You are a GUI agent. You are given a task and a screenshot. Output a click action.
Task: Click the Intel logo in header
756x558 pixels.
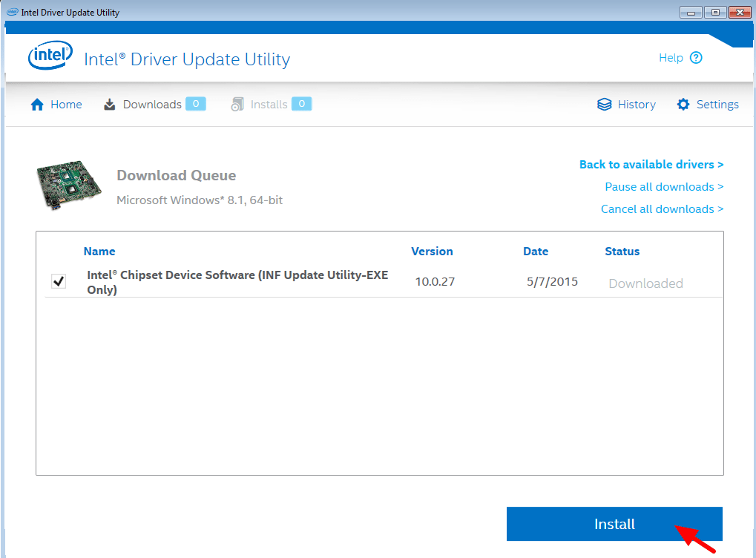click(x=50, y=56)
